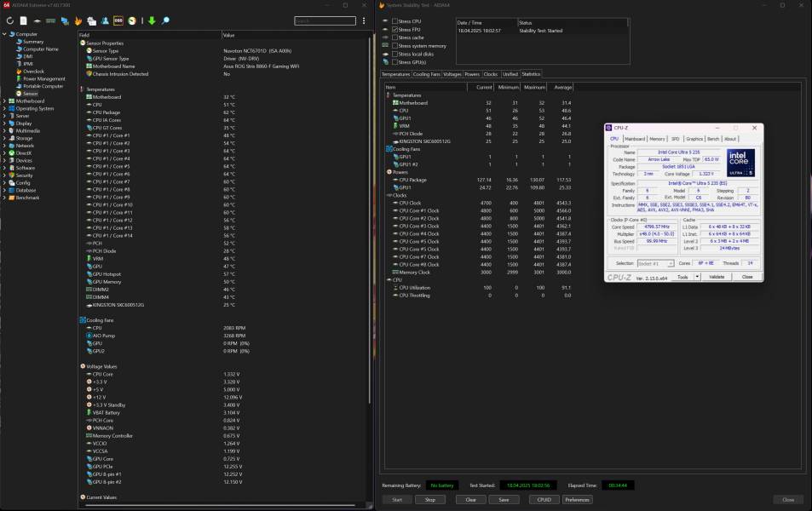The width and height of the screenshot is (812, 511).
Task: Click the Intel Core Ultra logo in CPU-Z
Action: (740, 163)
